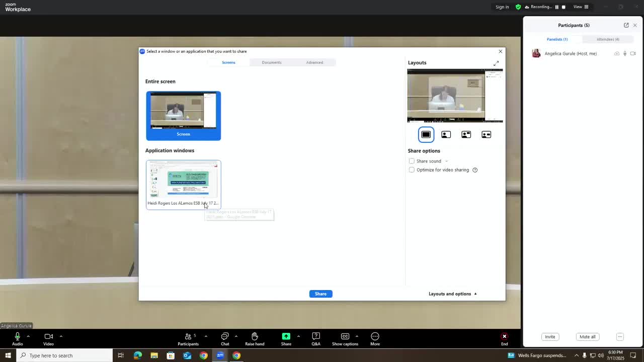The height and width of the screenshot is (362, 644).
Task: Pop out the Participants panel
Action: tap(626, 25)
